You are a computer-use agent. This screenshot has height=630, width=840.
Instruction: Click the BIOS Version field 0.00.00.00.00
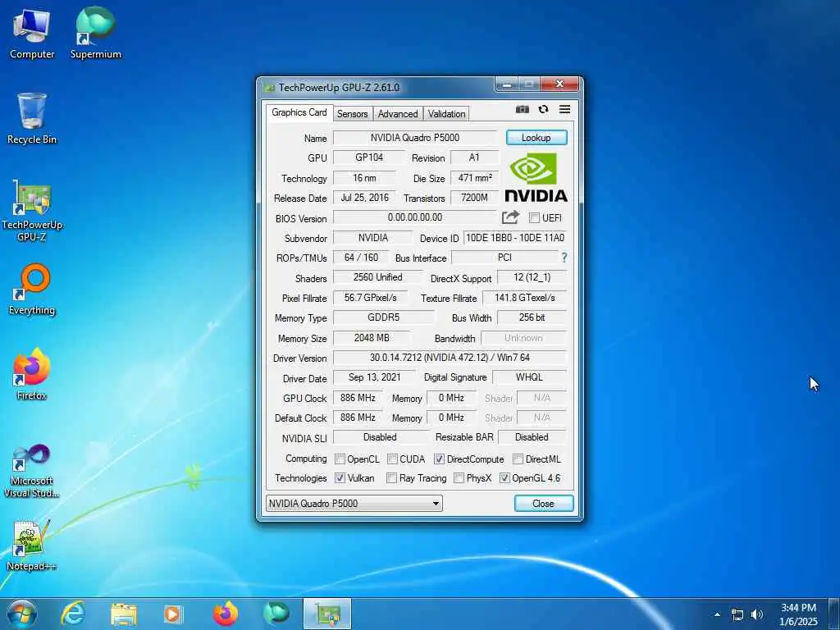[415, 217]
